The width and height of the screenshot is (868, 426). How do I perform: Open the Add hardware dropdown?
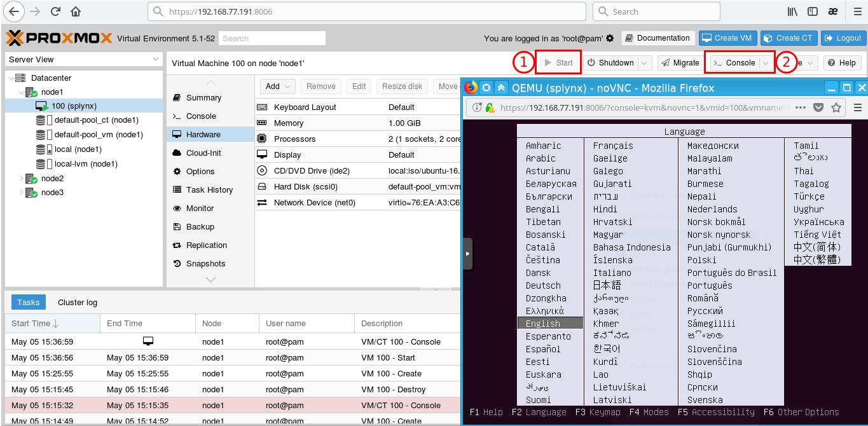pyautogui.click(x=278, y=86)
